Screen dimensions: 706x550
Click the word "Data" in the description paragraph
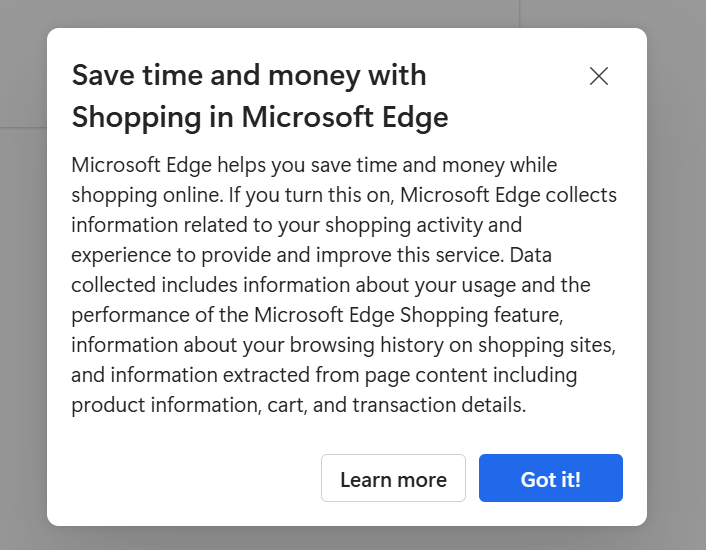click(x=530, y=255)
